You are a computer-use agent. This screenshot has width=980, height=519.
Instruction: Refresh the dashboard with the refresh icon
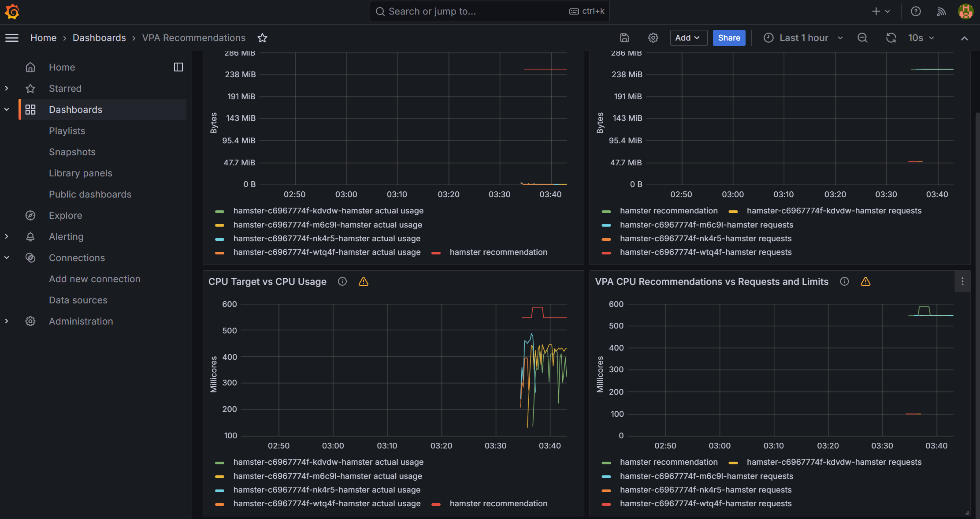point(891,38)
